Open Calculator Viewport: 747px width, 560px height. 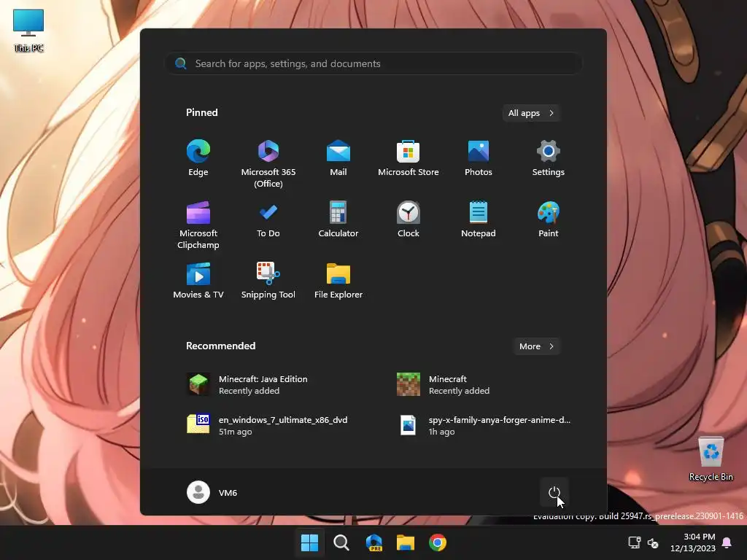[x=338, y=220]
